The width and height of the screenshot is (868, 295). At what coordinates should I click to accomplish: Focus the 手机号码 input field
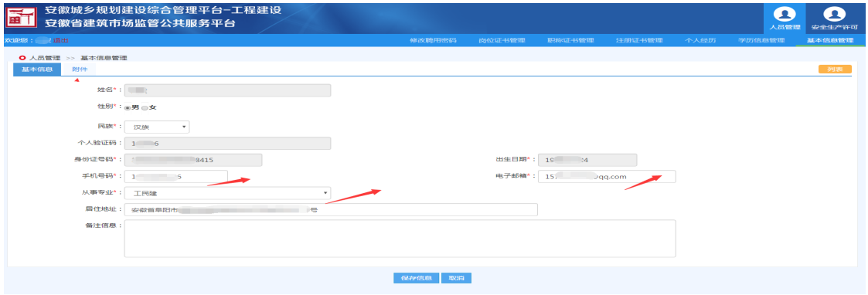point(176,177)
